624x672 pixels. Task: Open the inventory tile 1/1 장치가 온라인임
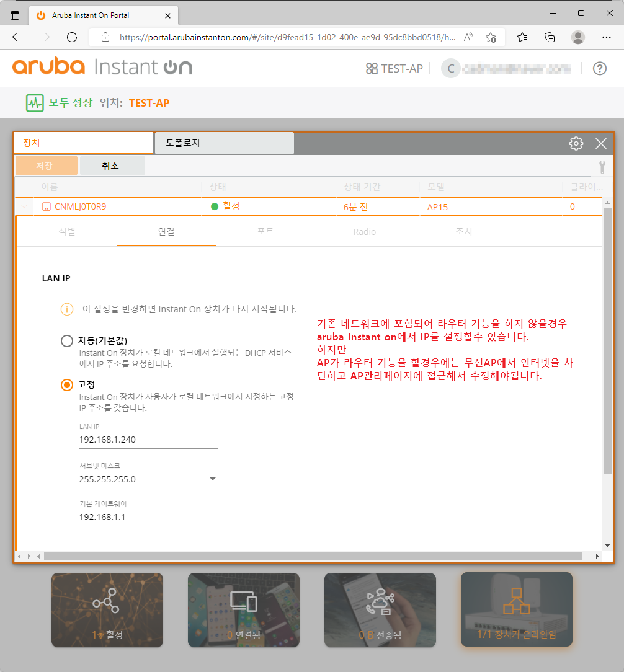click(516, 609)
